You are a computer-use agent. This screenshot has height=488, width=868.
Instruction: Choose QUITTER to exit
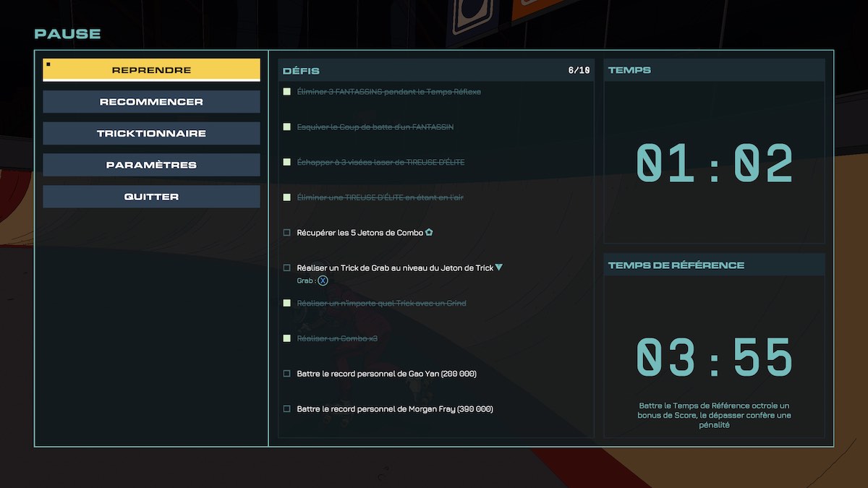tap(151, 197)
